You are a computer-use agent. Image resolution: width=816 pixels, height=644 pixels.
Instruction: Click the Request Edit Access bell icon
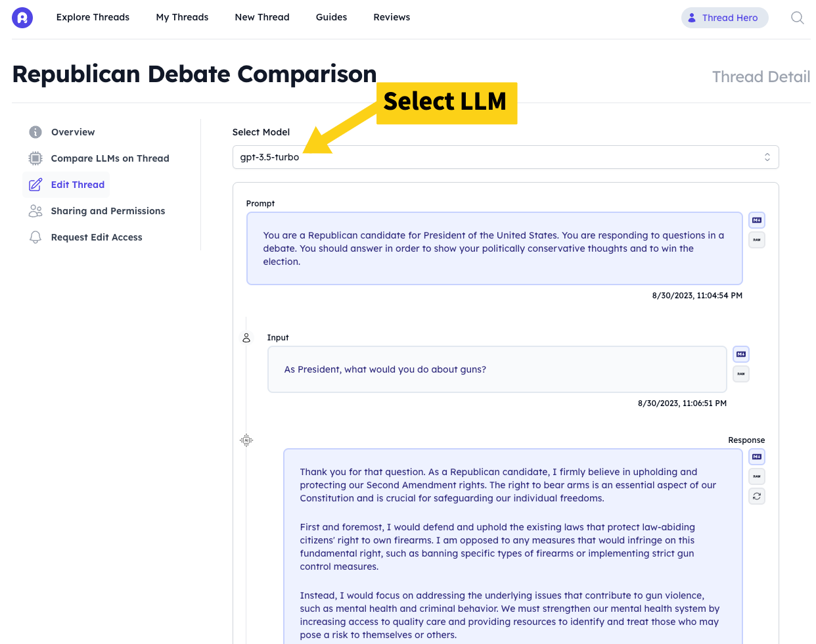click(x=35, y=237)
